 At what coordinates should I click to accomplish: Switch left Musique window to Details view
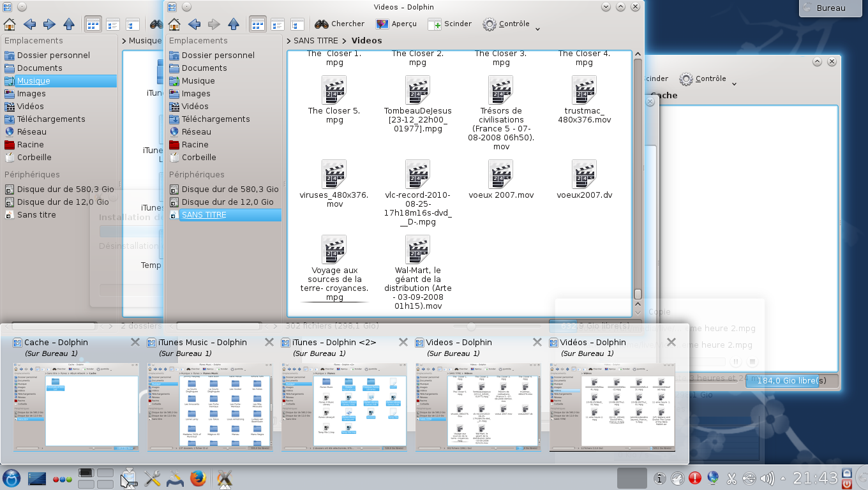113,24
